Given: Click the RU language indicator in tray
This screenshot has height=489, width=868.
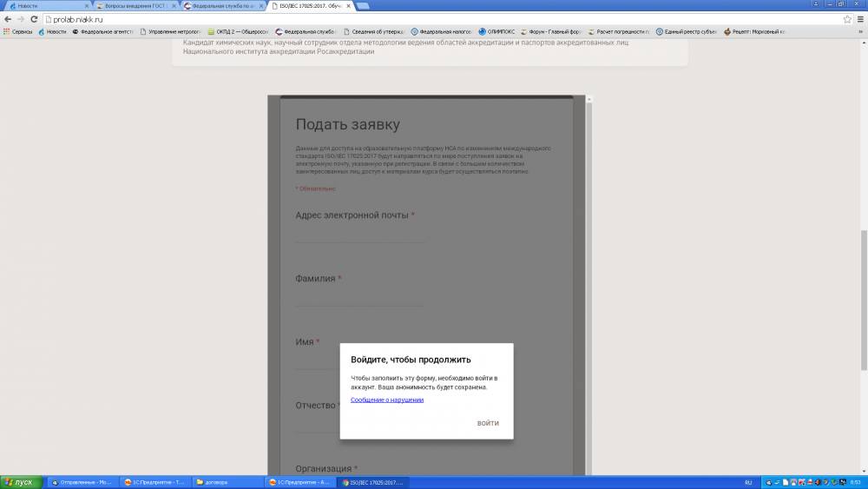Looking at the screenshot, I should (x=748, y=482).
